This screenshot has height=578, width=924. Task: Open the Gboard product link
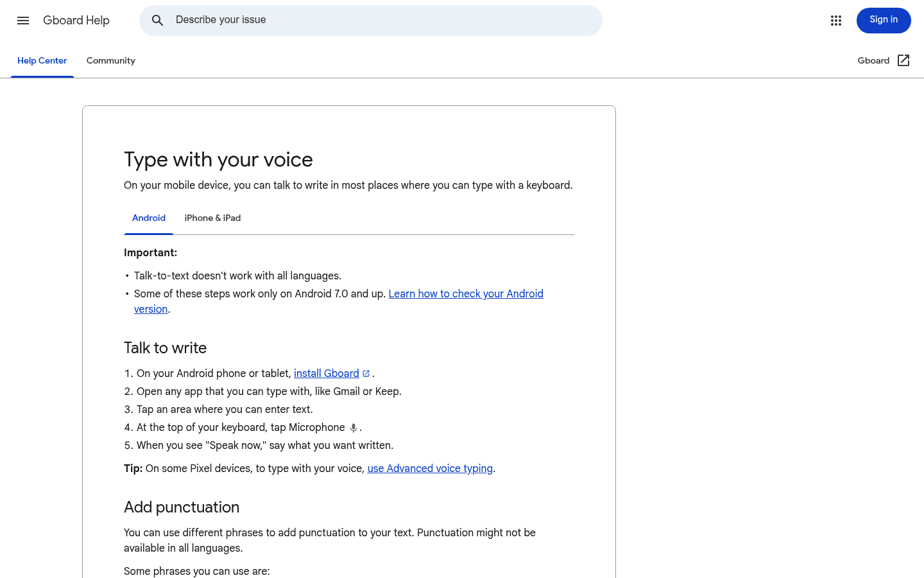[x=884, y=60]
